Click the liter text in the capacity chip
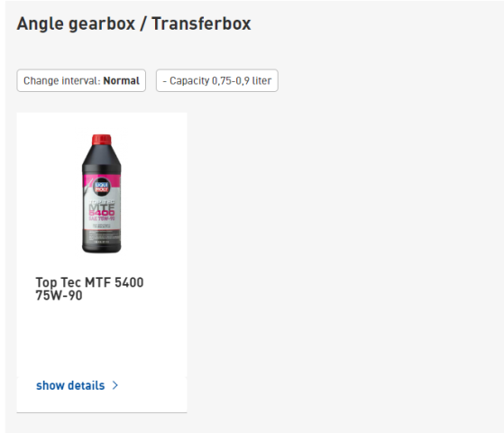Image resolution: width=504 pixels, height=433 pixels. click(x=262, y=80)
